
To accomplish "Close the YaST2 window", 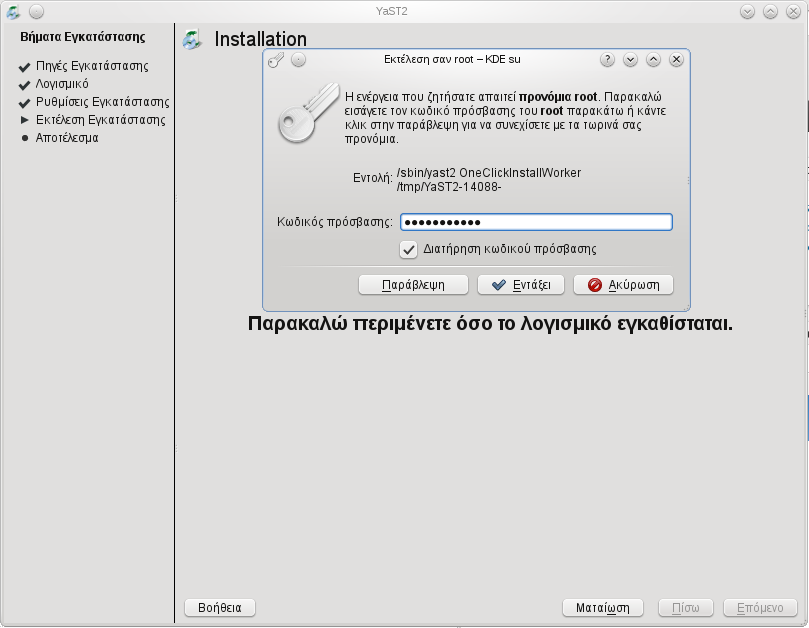I will tap(793, 11).
